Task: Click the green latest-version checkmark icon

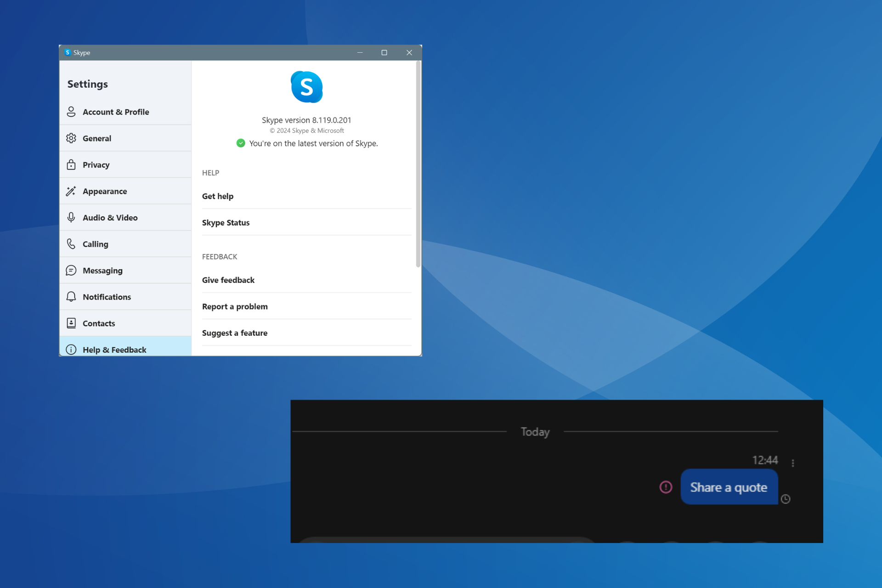Action: [241, 143]
